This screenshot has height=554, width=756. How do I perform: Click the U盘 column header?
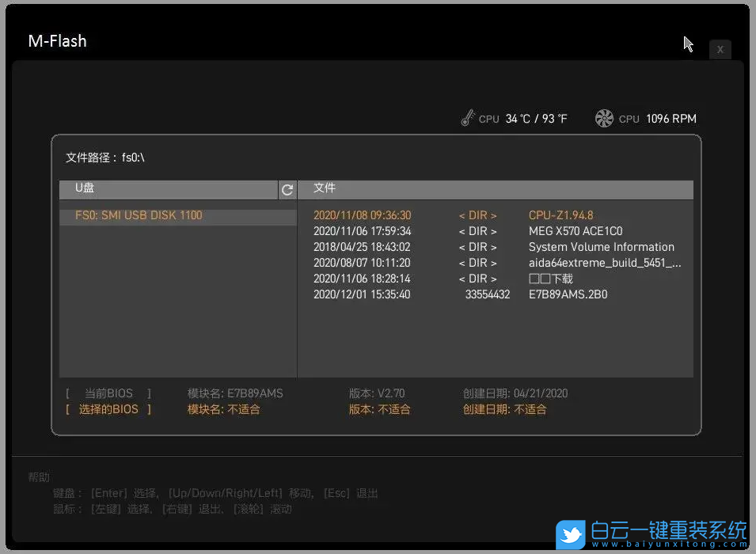[85, 188]
